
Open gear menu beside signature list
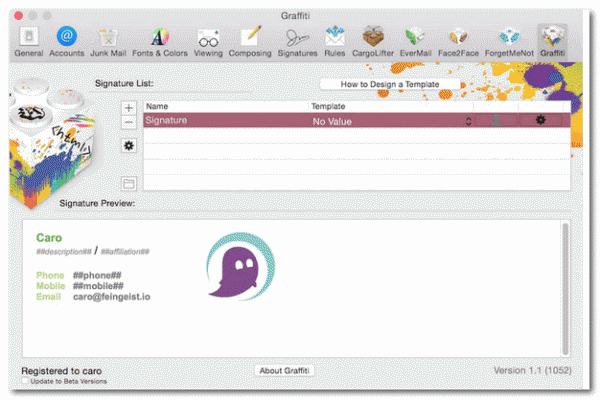[x=129, y=145]
